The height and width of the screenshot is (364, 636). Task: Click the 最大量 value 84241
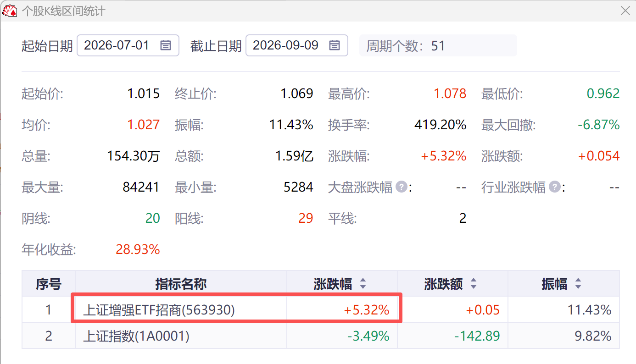(x=141, y=187)
